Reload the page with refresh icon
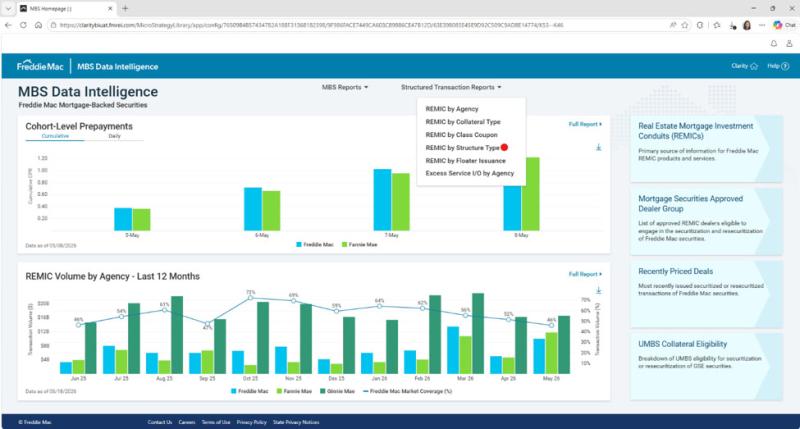This screenshot has width=800, height=429. (x=23, y=25)
